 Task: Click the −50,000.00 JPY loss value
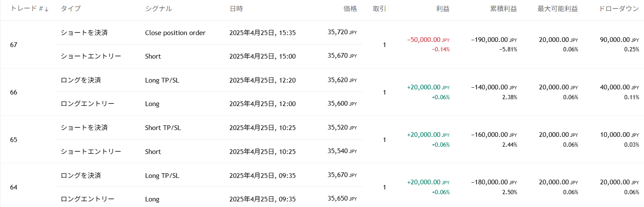(x=428, y=40)
